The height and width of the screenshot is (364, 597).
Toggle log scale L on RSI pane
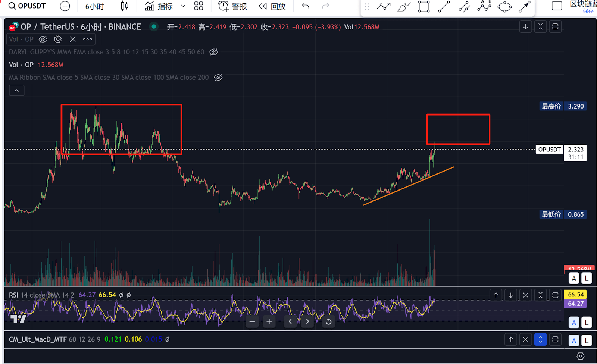[x=587, y=322]
